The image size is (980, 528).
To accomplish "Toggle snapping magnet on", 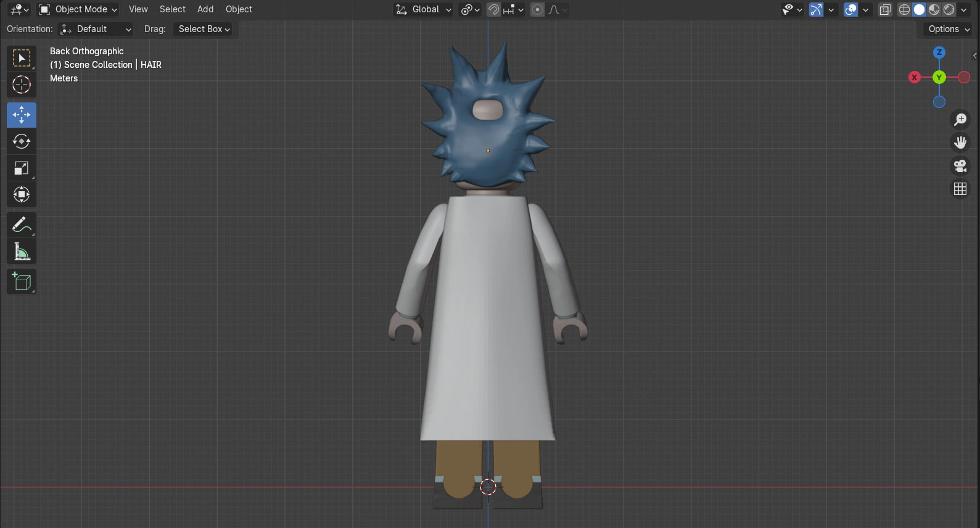I will pyautogui.click(x=493, y=9).
